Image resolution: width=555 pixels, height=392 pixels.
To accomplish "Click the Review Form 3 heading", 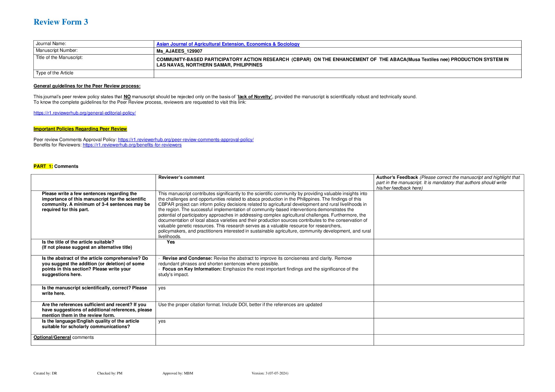I will point(61,22).
